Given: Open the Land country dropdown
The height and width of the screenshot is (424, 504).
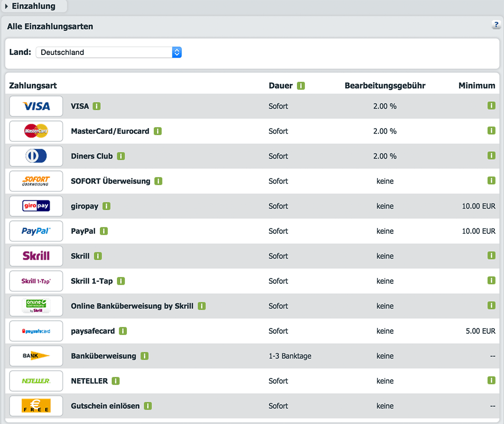Looking at the screenshot, I should [x=109, y=52].
